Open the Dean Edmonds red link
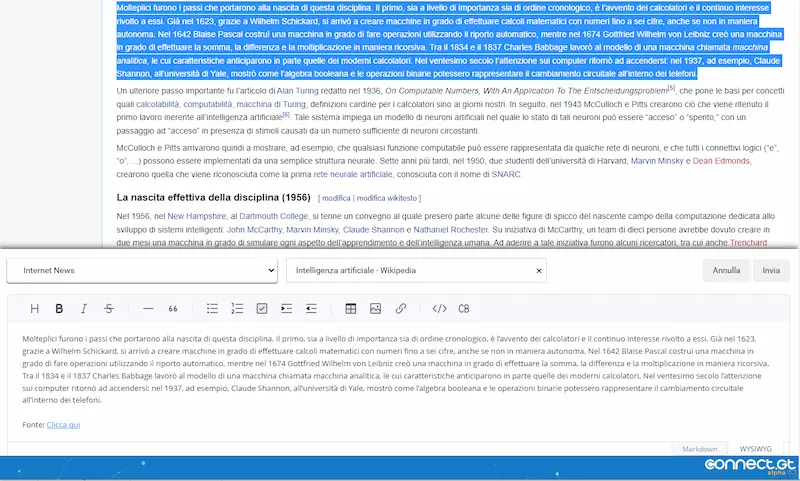800x481 pixels. 721,161
